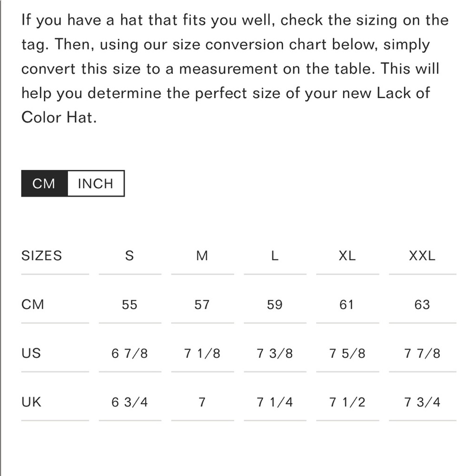Click the UK row label

click(31, 402)
